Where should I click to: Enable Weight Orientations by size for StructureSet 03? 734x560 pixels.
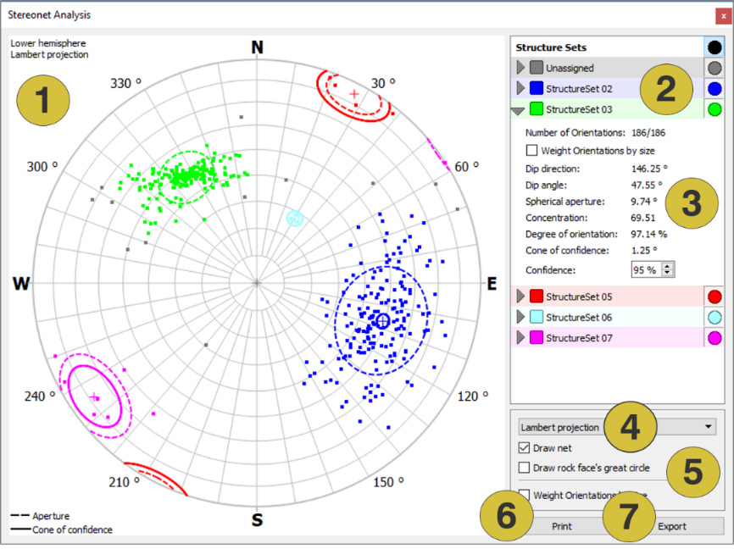point(531,150)
